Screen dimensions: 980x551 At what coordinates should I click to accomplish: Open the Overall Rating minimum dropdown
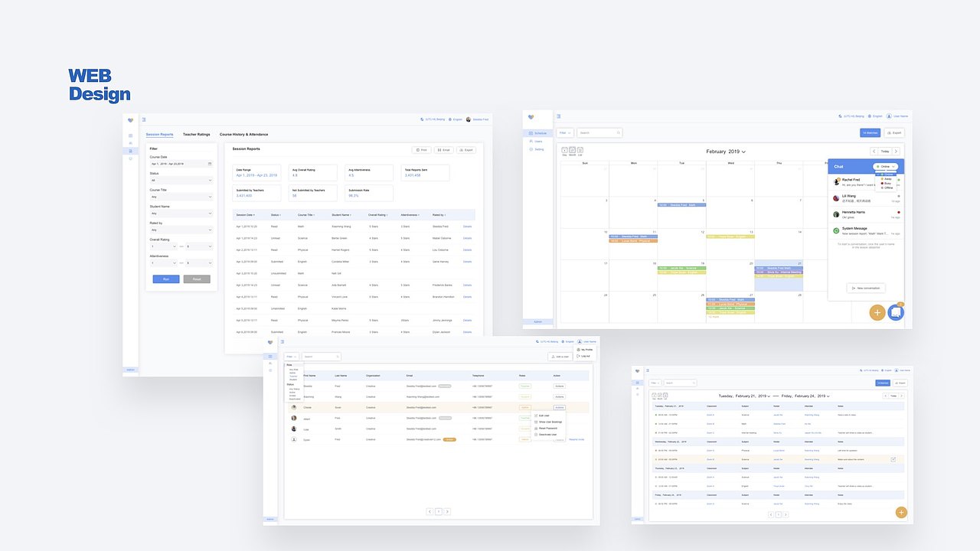[163, 246]
